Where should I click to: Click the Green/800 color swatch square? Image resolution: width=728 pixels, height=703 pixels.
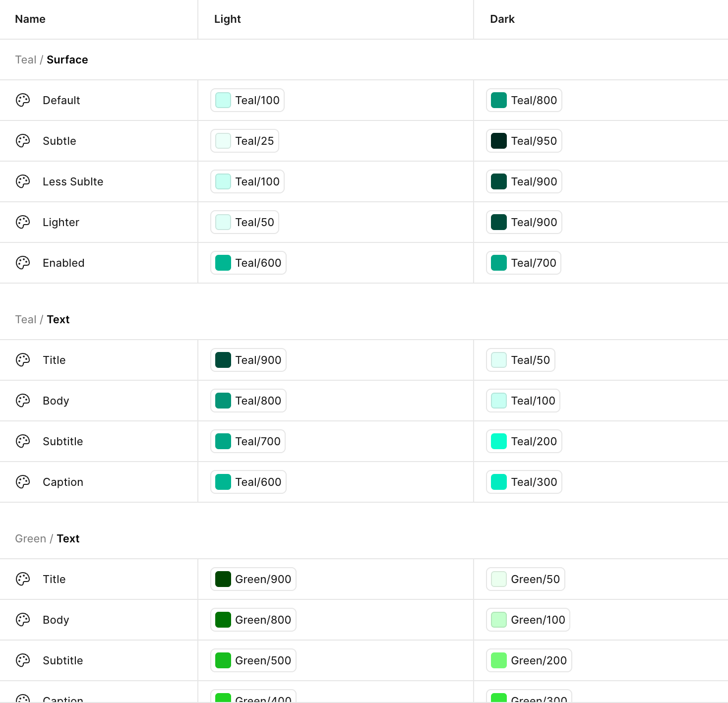pos(223,620)
